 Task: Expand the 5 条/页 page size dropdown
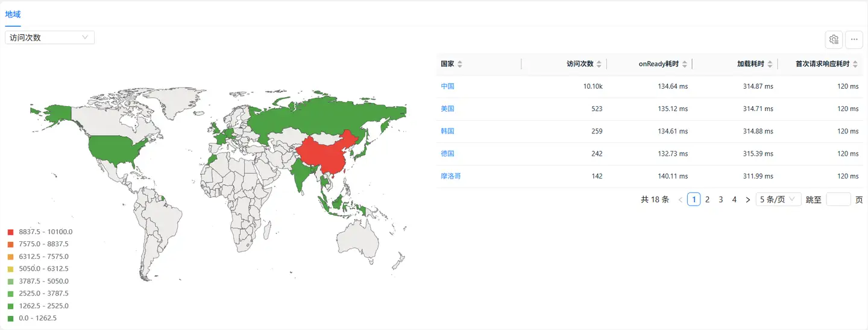click(x=778, y=200)
